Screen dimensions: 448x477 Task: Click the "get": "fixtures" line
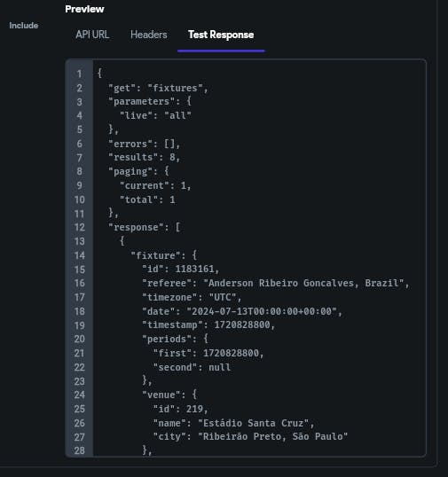coord(158,88)
